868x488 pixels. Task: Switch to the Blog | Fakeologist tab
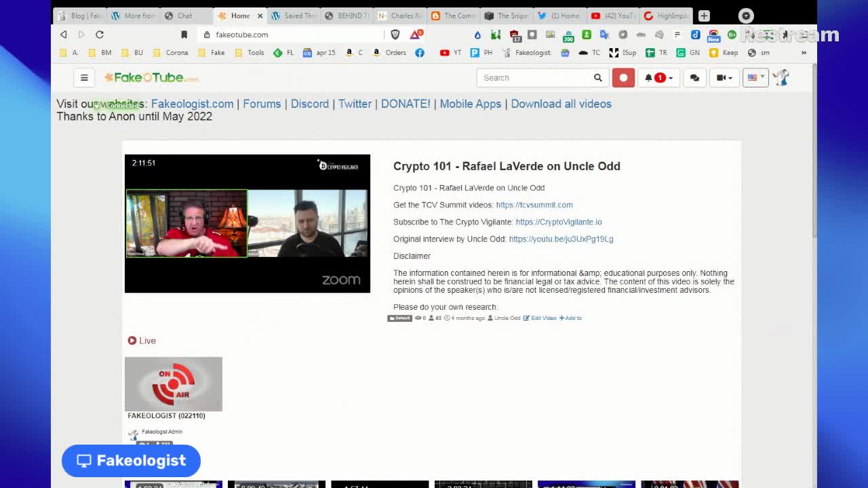[80, 16]
